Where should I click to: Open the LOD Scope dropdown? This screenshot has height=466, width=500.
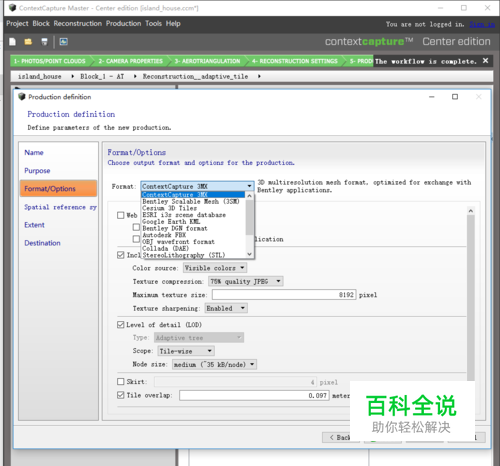(x=186, y=351)
